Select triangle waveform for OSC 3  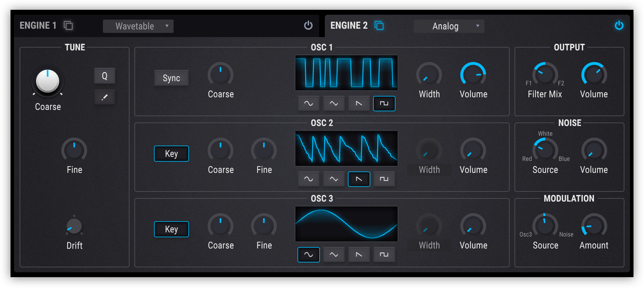[x=334, y=254]
